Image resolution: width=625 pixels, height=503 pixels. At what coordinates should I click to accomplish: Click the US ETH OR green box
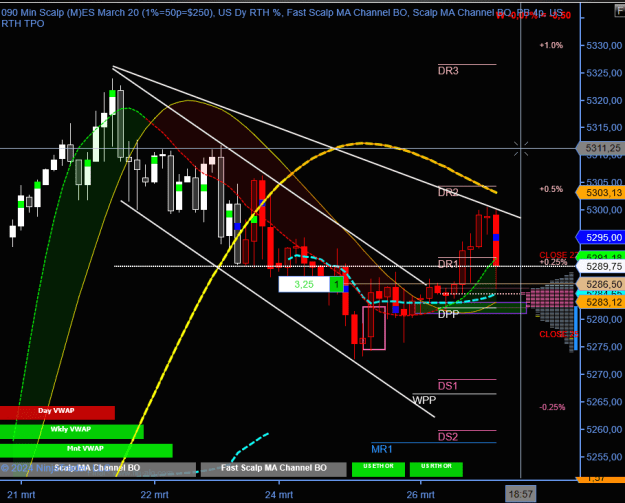click(378, 469)
